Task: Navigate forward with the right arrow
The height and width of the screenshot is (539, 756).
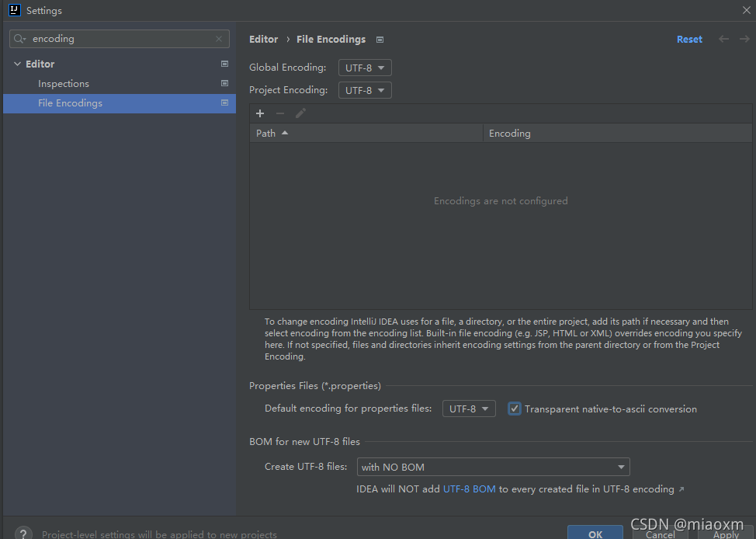Action: point(744,39)
